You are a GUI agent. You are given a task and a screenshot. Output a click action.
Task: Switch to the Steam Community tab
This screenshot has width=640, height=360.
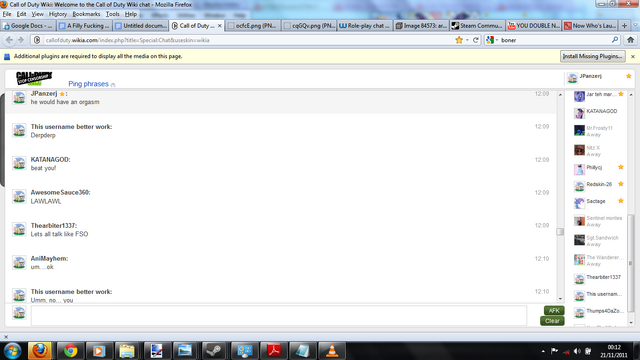[x=477, y=26]
